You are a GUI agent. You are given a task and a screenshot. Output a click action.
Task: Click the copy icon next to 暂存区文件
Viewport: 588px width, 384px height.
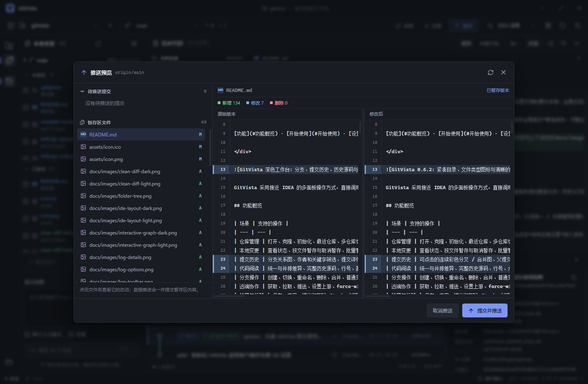coord(82,123)
